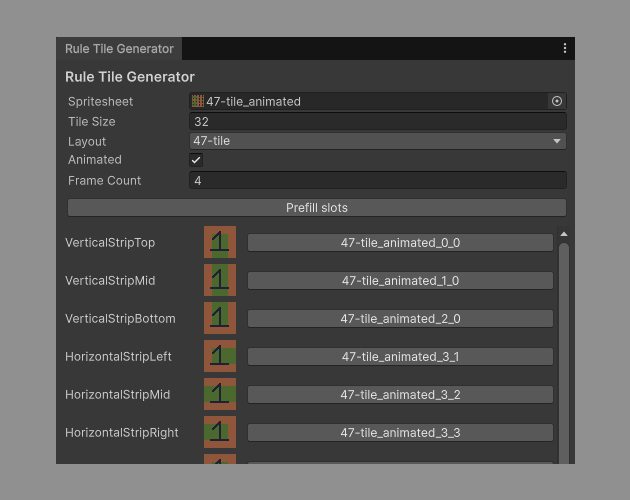Click the VerticalStripMid tile preview thumbnail

[220, 280]
